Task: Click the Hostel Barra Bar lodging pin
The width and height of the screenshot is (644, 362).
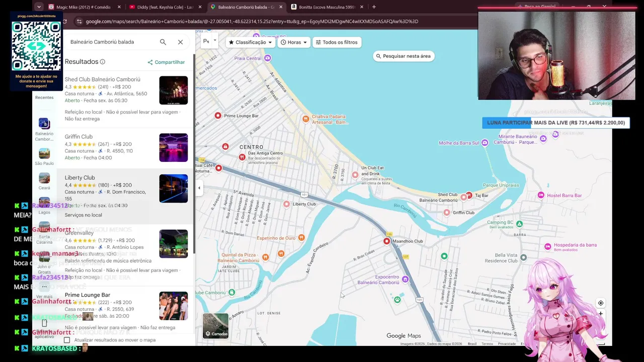Action: [541, 195]
